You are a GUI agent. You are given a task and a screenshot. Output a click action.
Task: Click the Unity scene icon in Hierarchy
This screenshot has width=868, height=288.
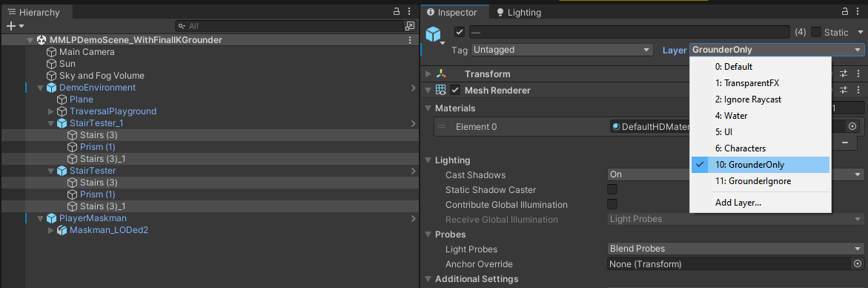point(42,40)
